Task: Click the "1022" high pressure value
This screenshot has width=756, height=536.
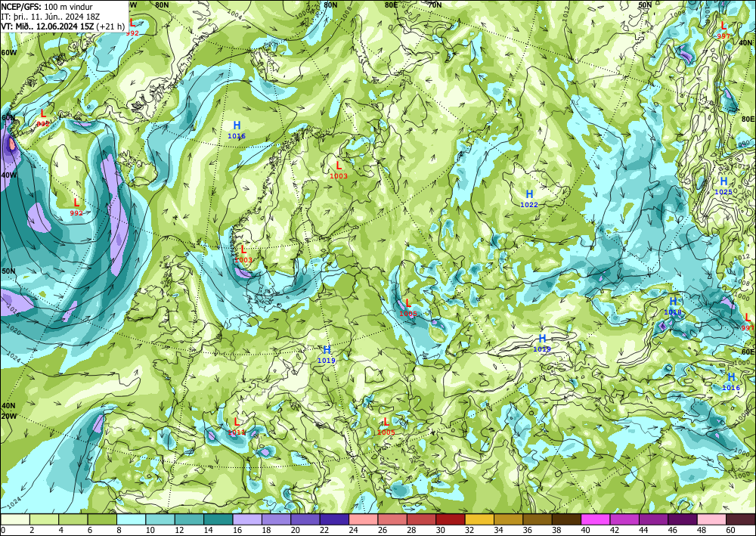Action: tap(529, 205)
